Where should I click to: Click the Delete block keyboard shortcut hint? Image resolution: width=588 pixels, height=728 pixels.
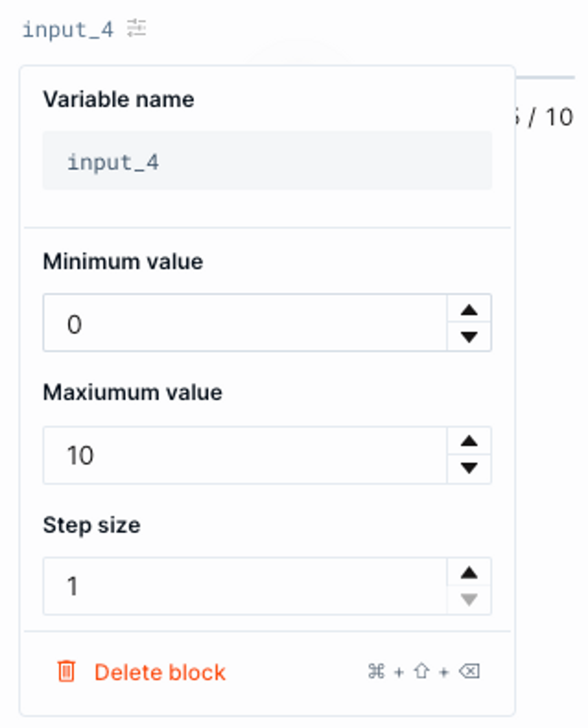click(x=424, y=672)
